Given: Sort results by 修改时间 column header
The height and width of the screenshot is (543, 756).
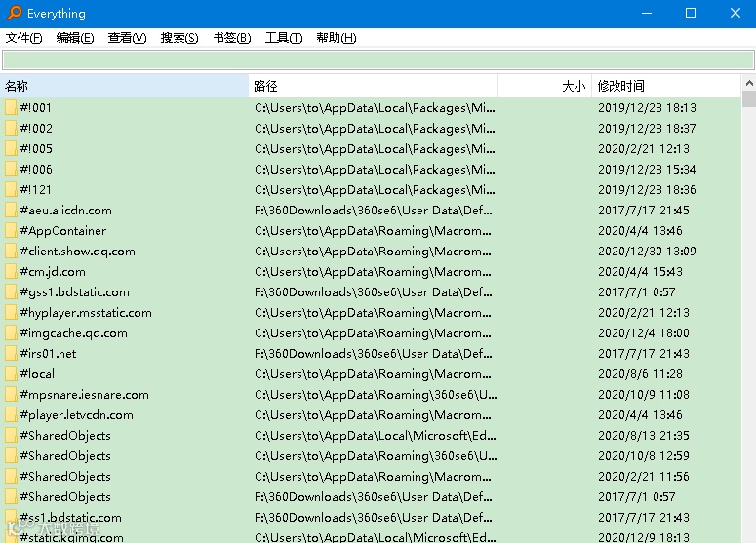Looking at the screenshot, I should pyautogui.click(x=666, y=86).
